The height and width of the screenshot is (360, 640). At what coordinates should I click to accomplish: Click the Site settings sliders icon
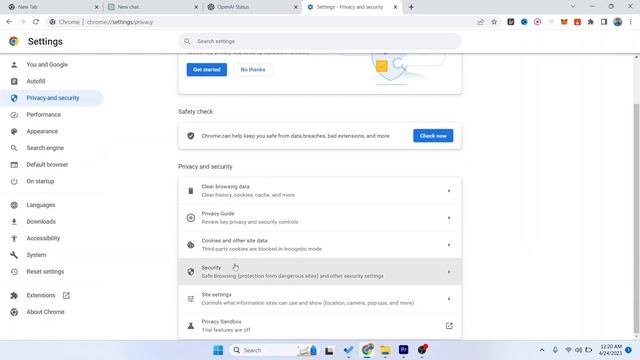coord(191,299)
